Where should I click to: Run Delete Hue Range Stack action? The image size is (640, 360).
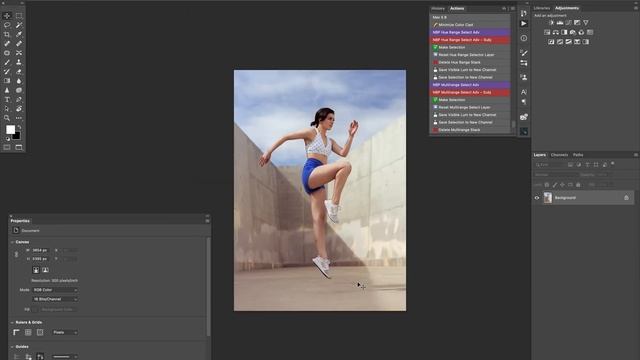click(469, 62)
